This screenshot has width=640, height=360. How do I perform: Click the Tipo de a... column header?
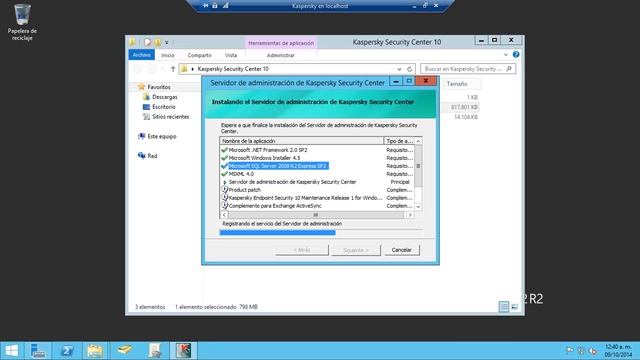pyautogui.click(x=399, y=141)
